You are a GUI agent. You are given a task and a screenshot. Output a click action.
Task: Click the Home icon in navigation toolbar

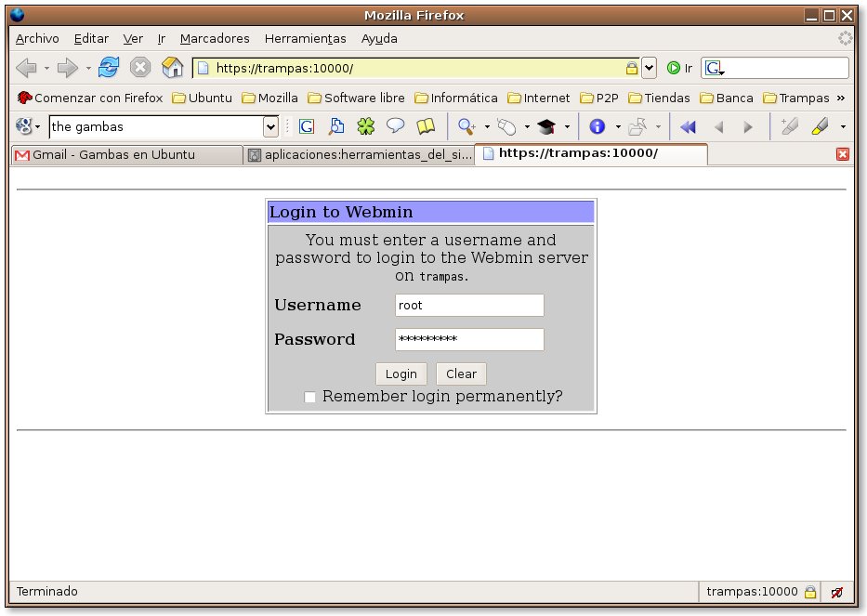coord(172,68)
